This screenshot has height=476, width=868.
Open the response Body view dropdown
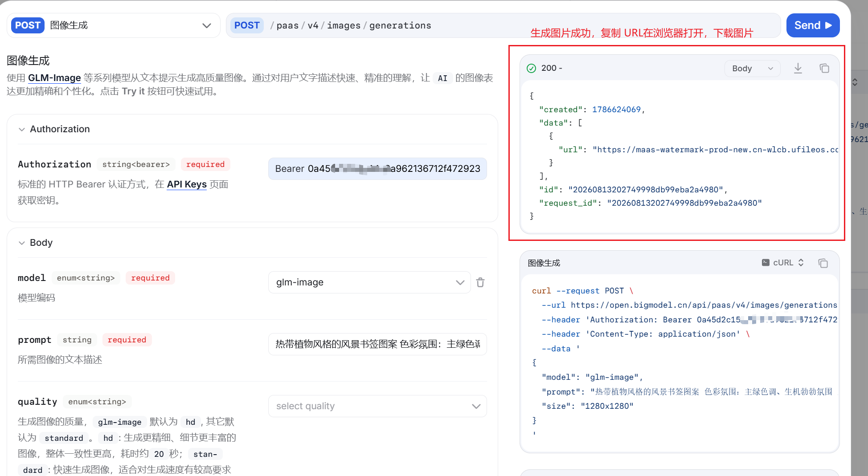click(x=752, y=69)
